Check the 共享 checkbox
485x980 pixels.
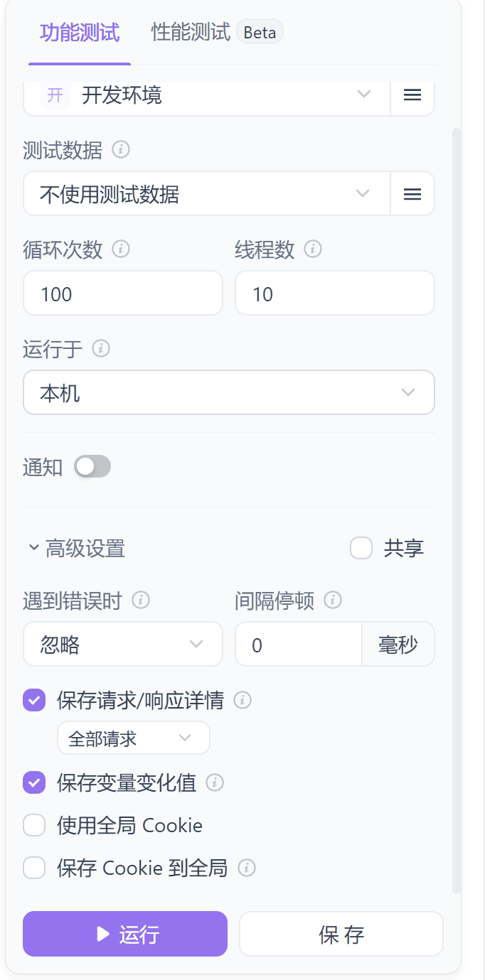(x=361, y=548)
